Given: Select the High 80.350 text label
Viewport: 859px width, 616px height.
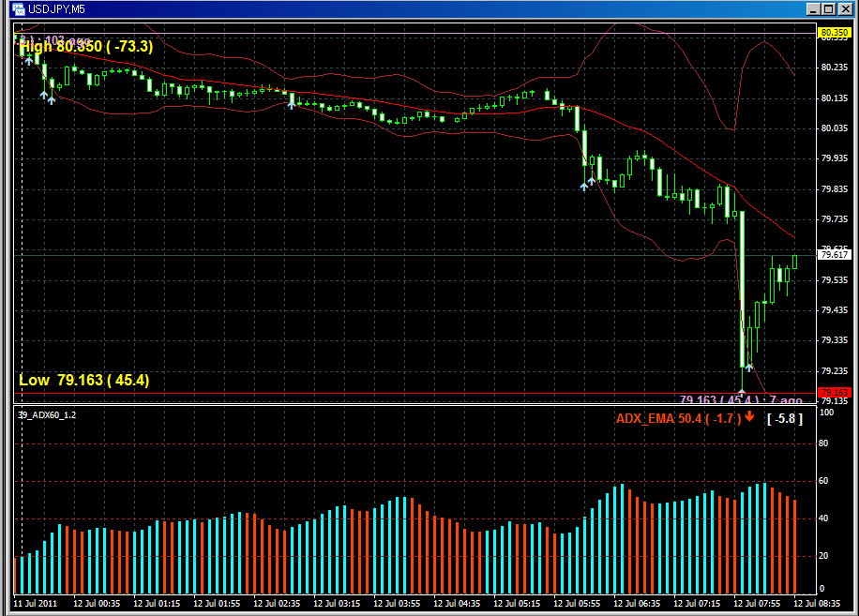Looking at the screenshot, I should coord(85,47).
